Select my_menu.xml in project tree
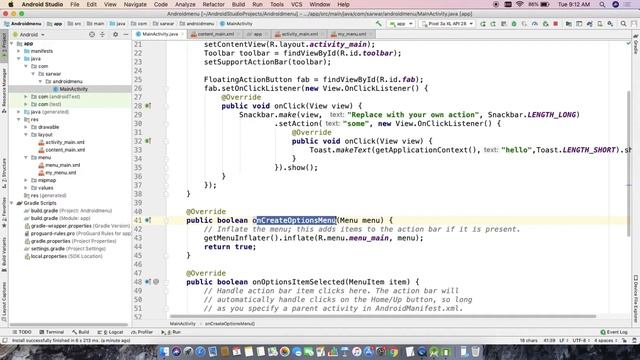640x360 pixels. 60,173
